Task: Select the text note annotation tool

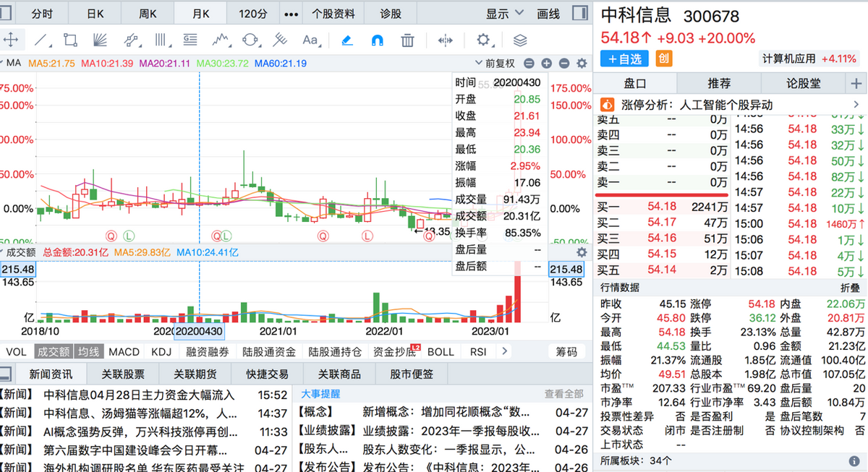Action: point(191,40)
